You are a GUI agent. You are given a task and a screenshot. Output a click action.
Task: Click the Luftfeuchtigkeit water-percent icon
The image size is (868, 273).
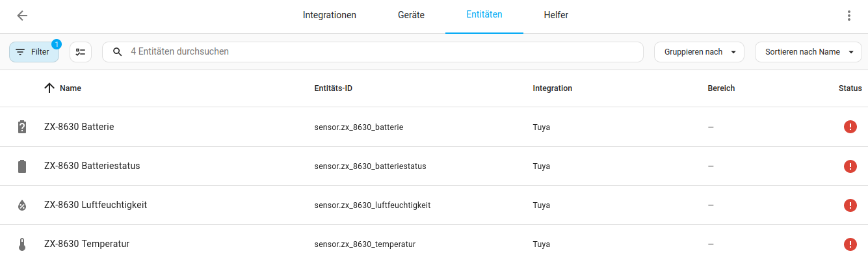(22, 205)
